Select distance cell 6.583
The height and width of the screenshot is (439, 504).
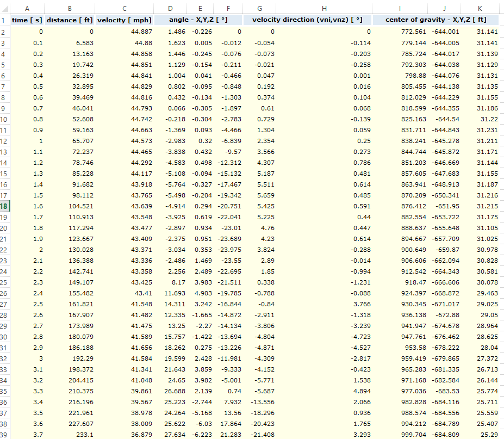(x=70, y=43)
